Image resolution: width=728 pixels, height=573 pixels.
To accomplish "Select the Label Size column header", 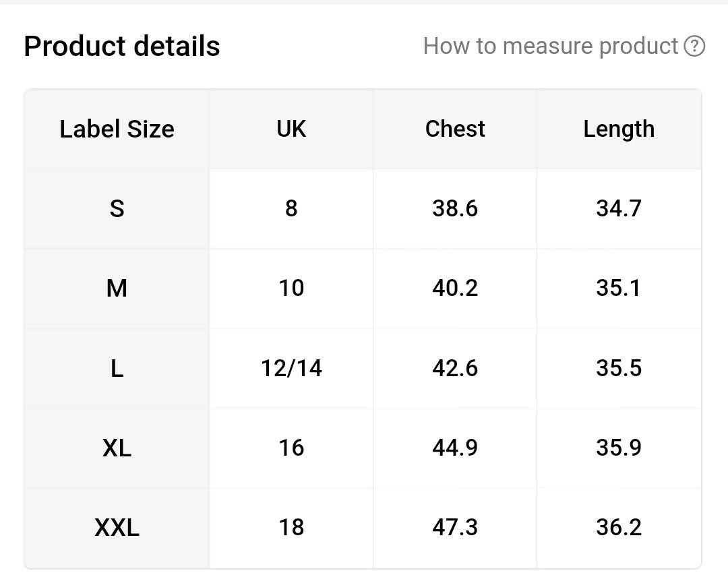I will (117, 129).
